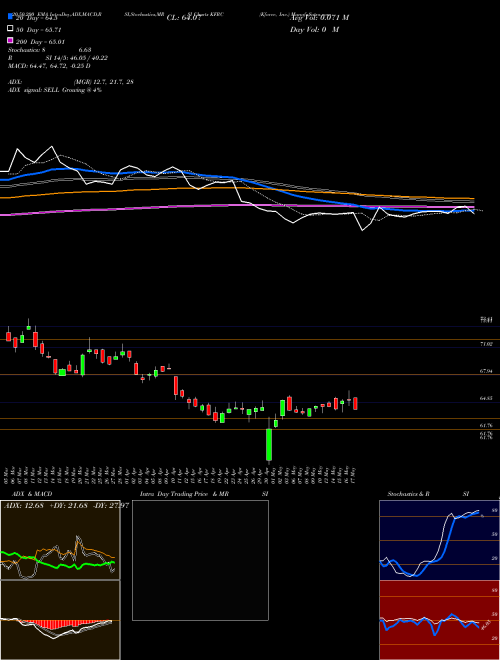Click the 'ADX: 12.68 +DY: 21.68 -DY: 27.97' readout
The height and width of the screenshot is (660, 500).
pos(66,505)
